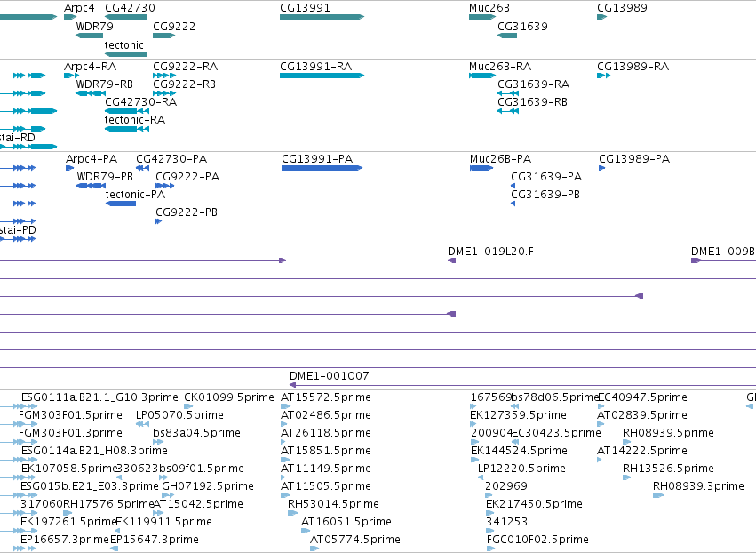Click the RH08939.3prime EST label
Image resolution: width=756 pixels, height=553 pixels.
pyautogui.click(x=698, y=486)
